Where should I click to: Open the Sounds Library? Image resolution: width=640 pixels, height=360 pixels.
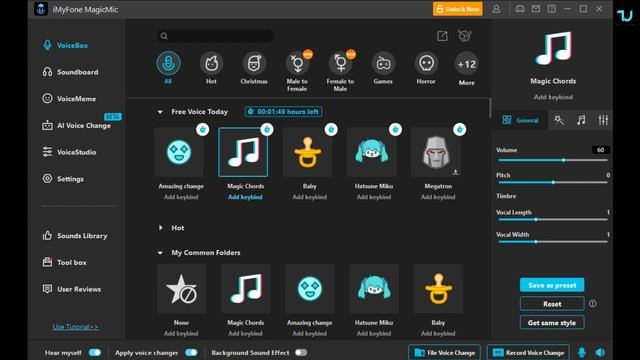(75, 236)
